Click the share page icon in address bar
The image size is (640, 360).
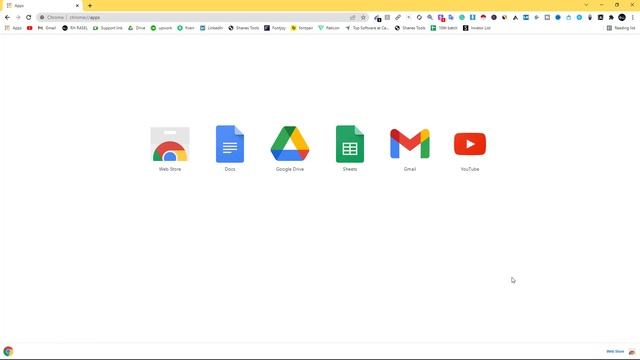coord(353,18)
